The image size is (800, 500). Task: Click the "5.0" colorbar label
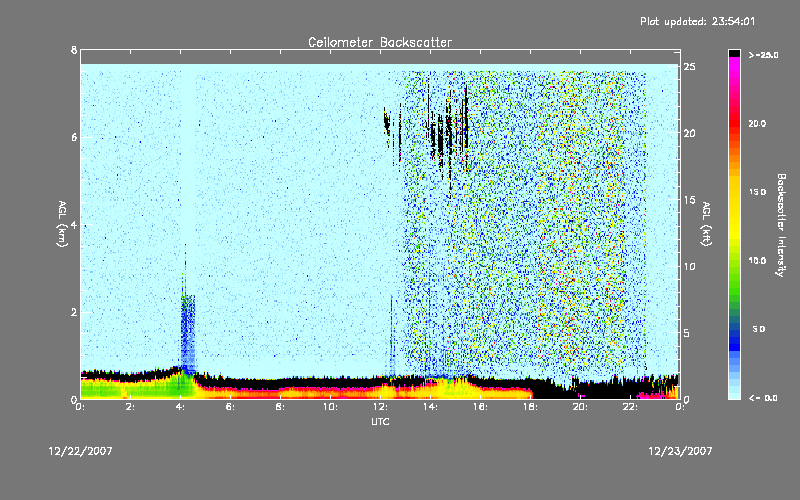coord(759,329)
